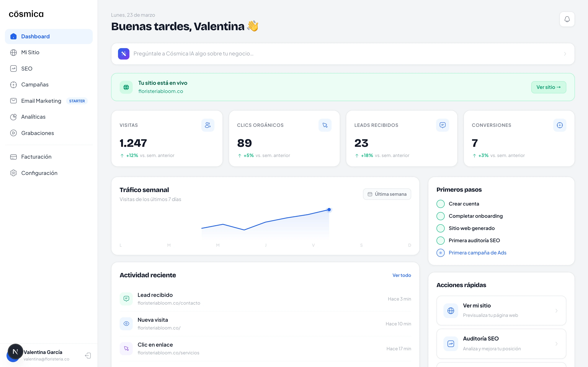Check off the Crear cuenta step

(x=441, y=204)
